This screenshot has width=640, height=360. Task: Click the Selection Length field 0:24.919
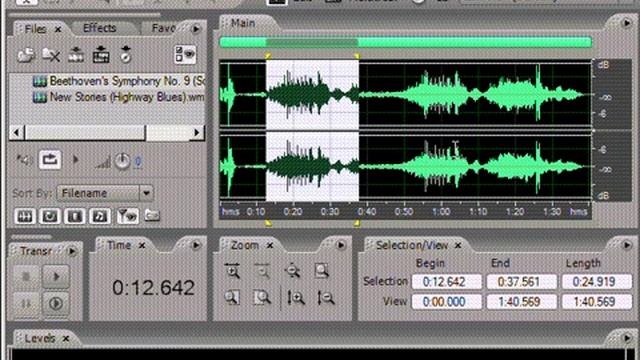pos(596,282)
